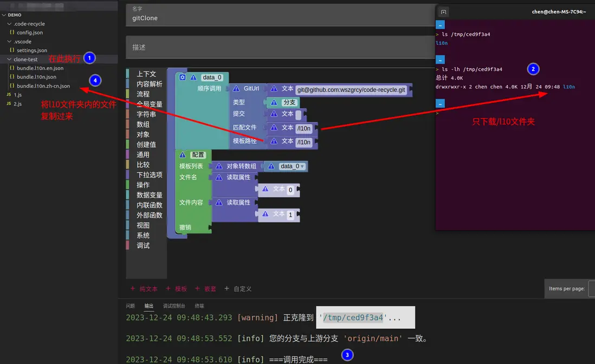Open the data_0 variable field on the top block

pos(212,77)
